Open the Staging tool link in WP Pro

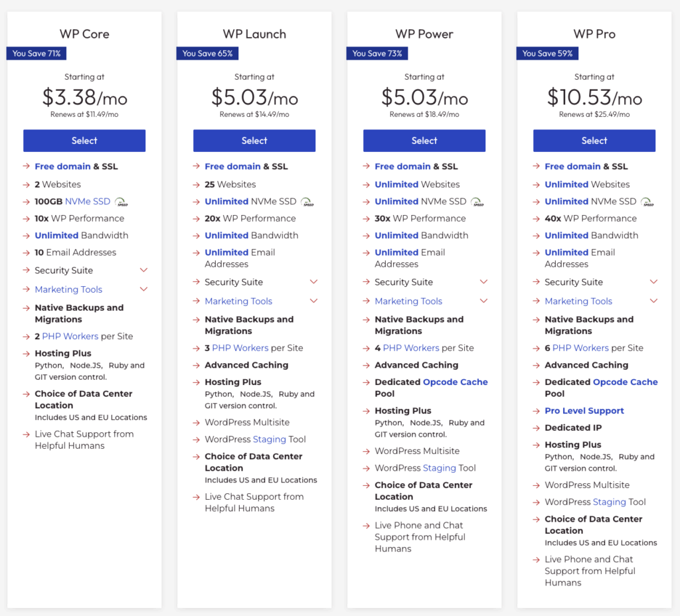tap(610, 502)
